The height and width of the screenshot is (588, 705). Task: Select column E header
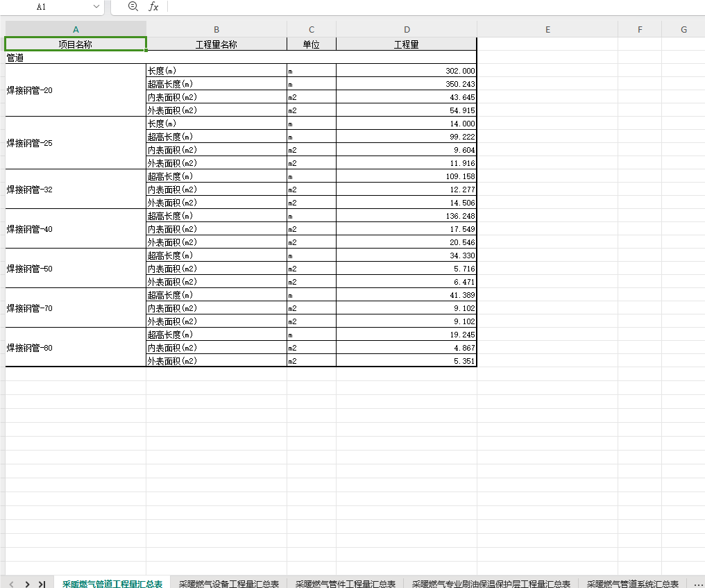[x=547, y=30]
